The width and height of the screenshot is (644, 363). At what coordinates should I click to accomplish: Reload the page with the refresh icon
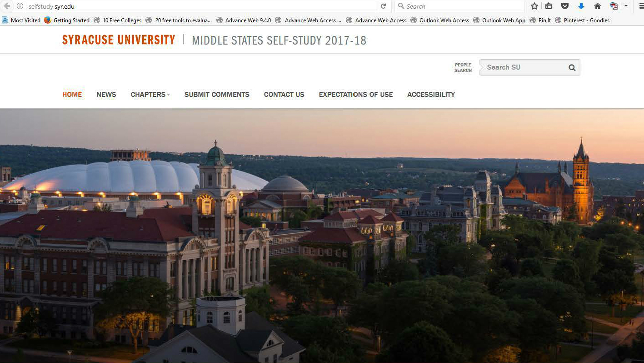(x=383, y=6)
